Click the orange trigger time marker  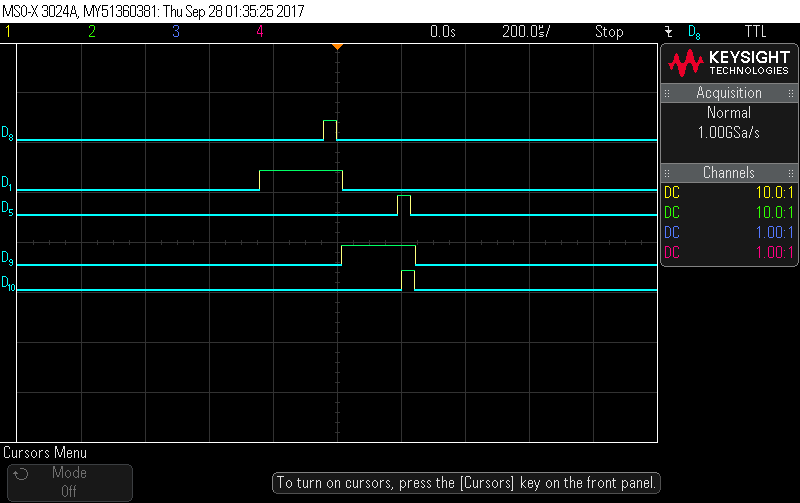[337, 47]
